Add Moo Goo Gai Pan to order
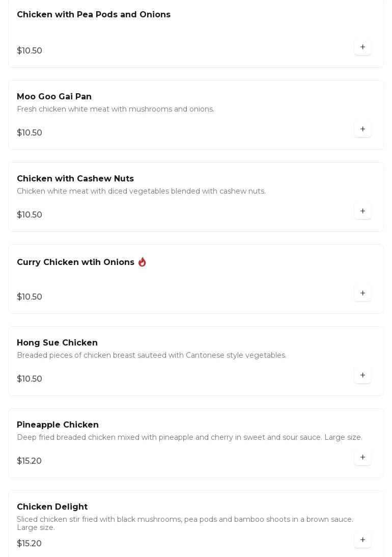 (x=362, y=129)
